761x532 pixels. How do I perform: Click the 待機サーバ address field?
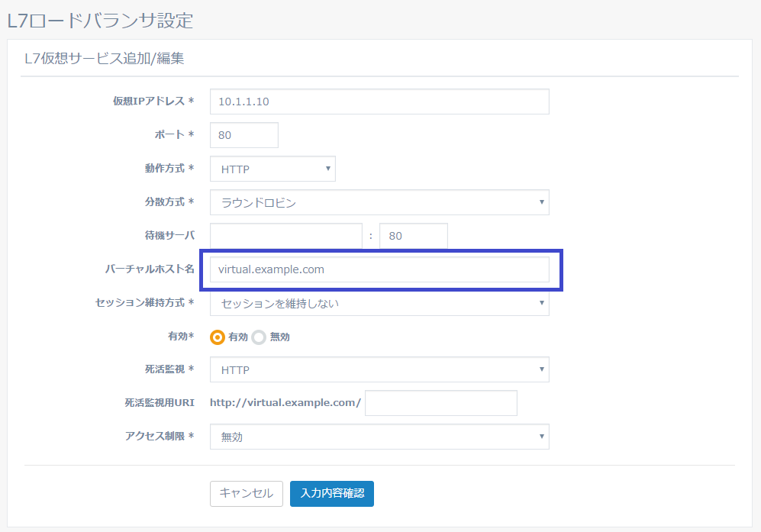(x=285, y=236)
